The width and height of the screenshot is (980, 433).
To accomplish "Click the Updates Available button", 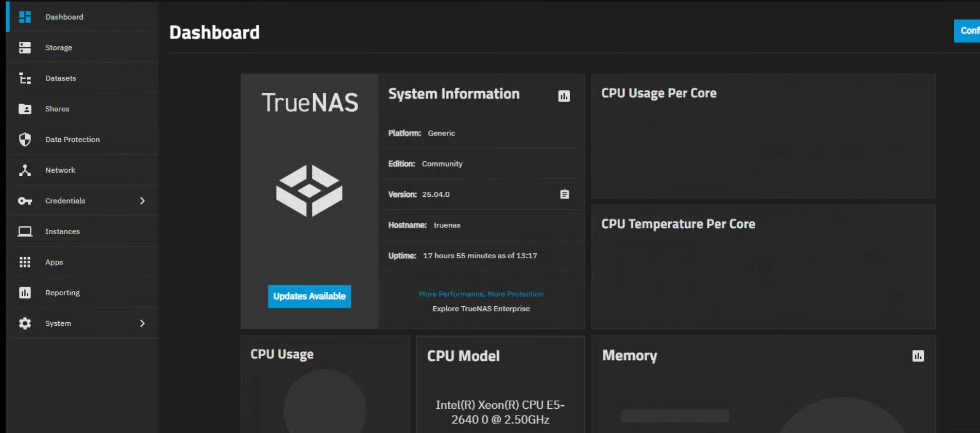I will tap(309, 296).
